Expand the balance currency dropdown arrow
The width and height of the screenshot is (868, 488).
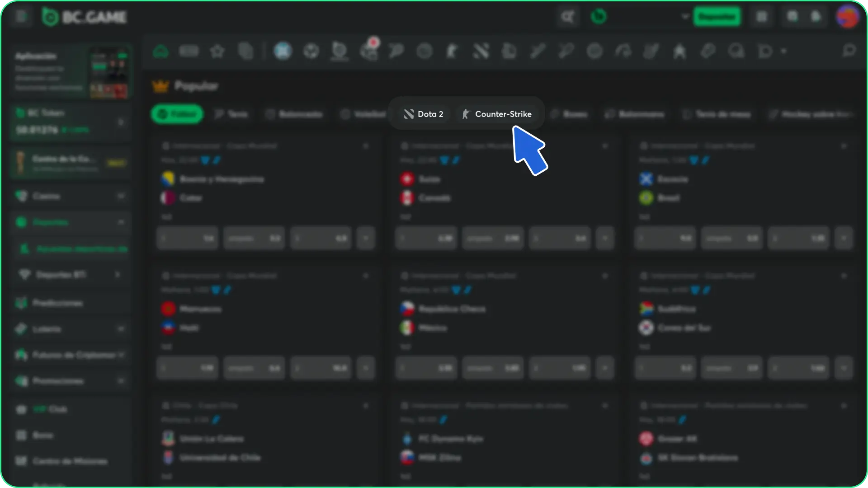tap(685, 17)
